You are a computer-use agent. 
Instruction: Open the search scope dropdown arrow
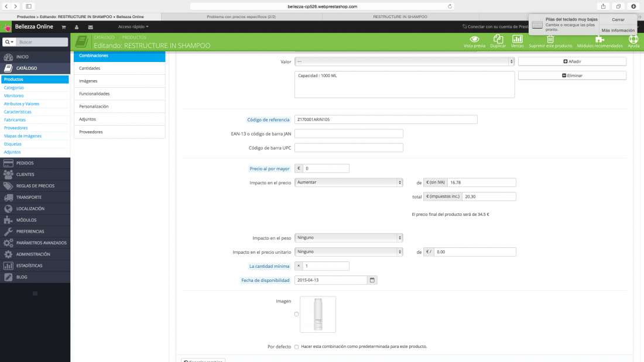pyautogui.click(x=9, y=42)
